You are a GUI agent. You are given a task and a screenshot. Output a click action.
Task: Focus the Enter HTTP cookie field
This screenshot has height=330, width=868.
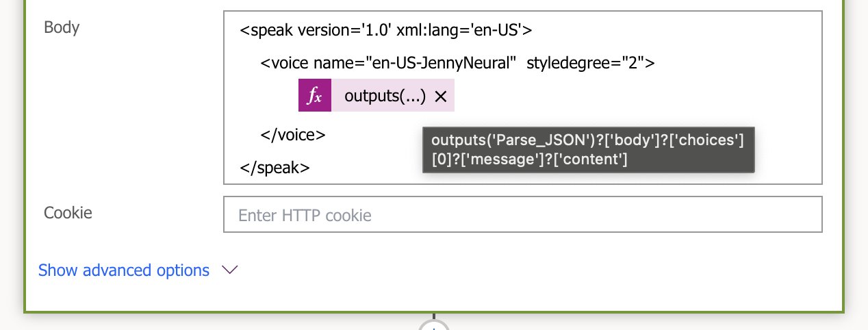[522, 216]
